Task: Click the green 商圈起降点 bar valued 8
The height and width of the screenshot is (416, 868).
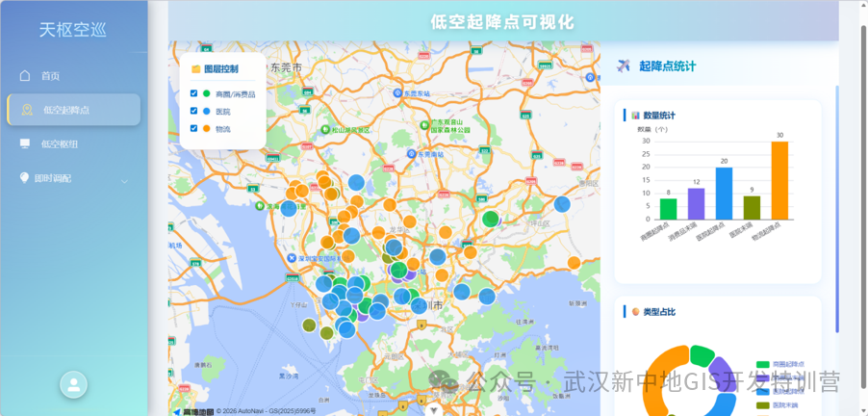Action: pyautogui.click(x=668, y=209)
